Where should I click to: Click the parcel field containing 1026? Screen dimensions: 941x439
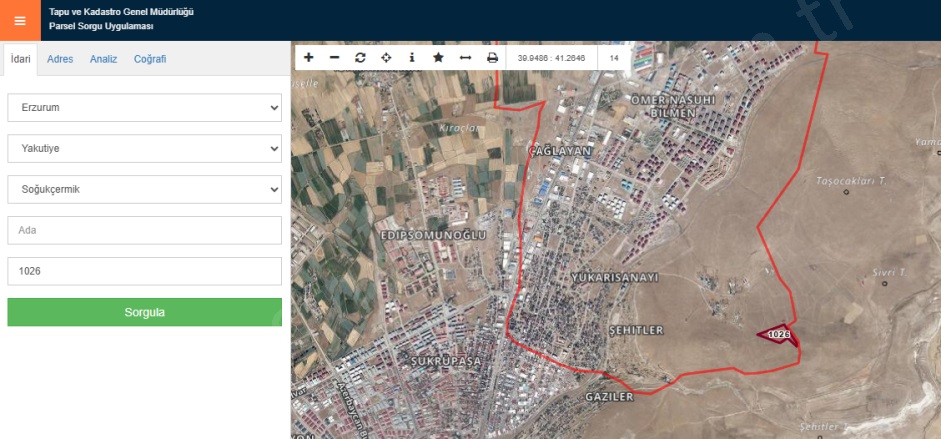pos(144,271)
